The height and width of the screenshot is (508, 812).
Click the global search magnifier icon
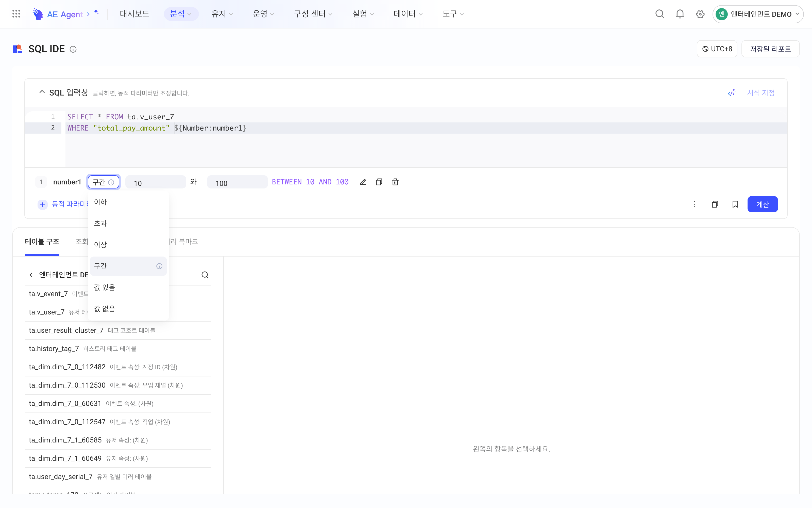coord(660,14)
